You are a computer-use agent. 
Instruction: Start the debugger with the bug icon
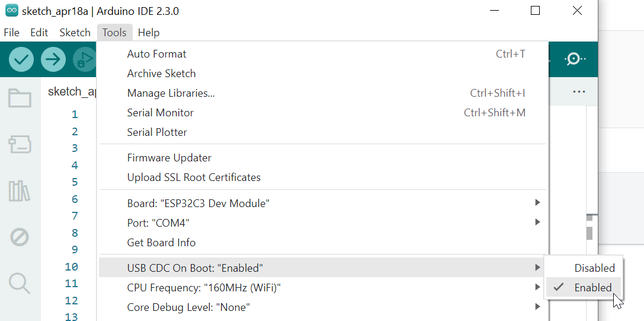coord(85,60)
